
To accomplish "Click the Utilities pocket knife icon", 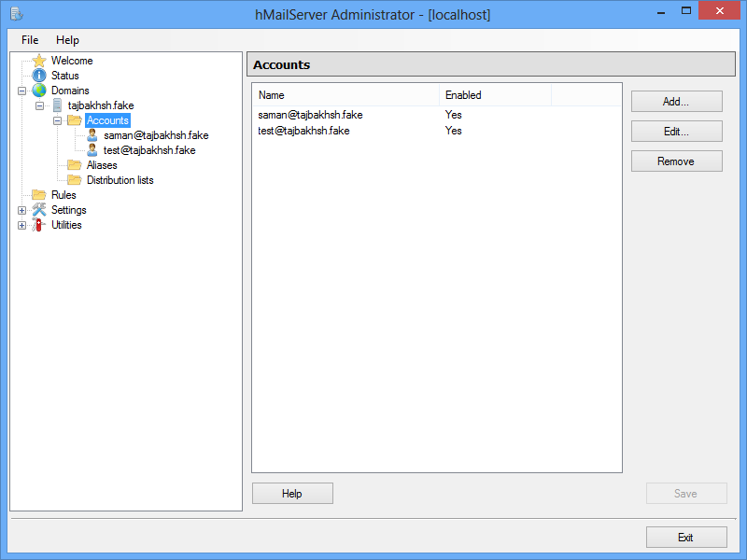I will 38,224.
